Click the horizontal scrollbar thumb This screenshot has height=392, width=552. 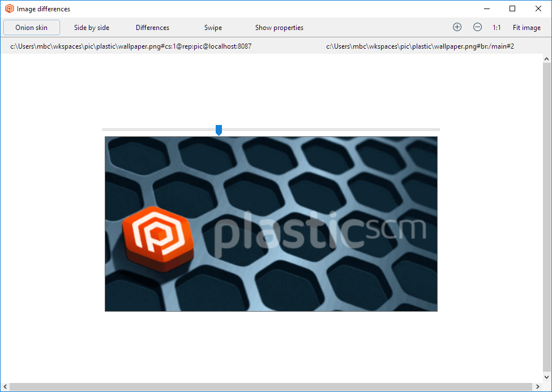[x=271, y=387]
